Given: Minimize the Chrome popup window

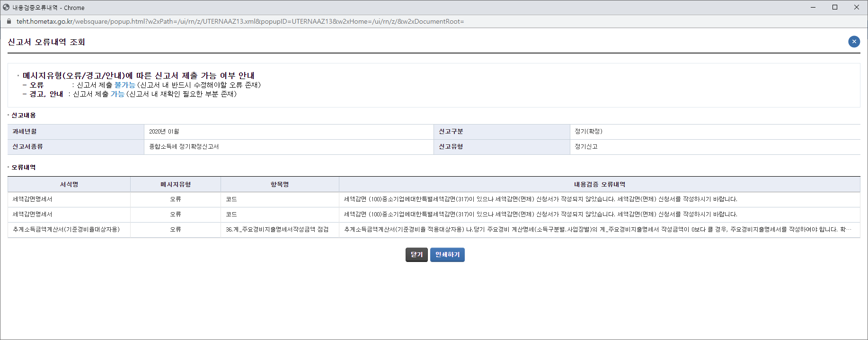Looking at the screenshot, I should point(813,8).
